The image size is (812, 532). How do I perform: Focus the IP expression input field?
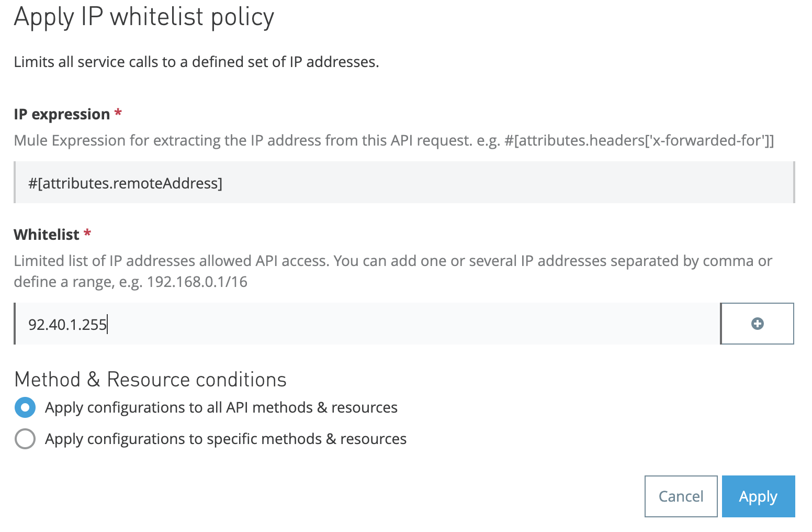(x=404, y=183)
